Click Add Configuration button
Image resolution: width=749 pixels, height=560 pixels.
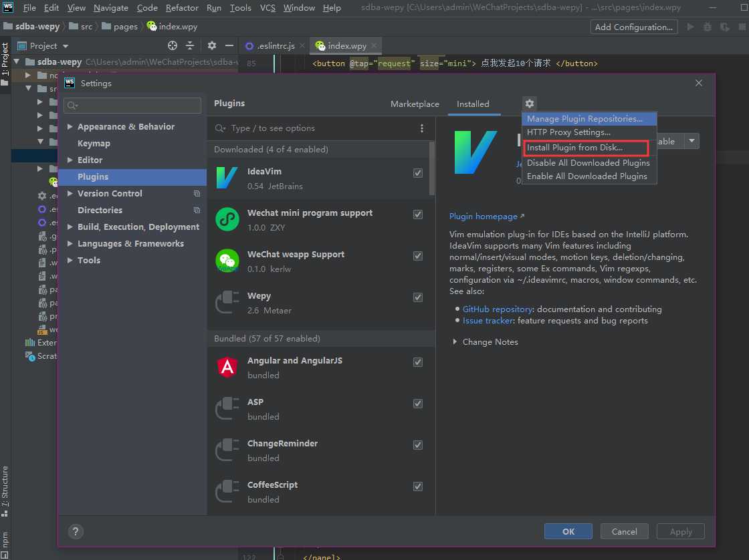pyautogui.click(x=633, y=27)
